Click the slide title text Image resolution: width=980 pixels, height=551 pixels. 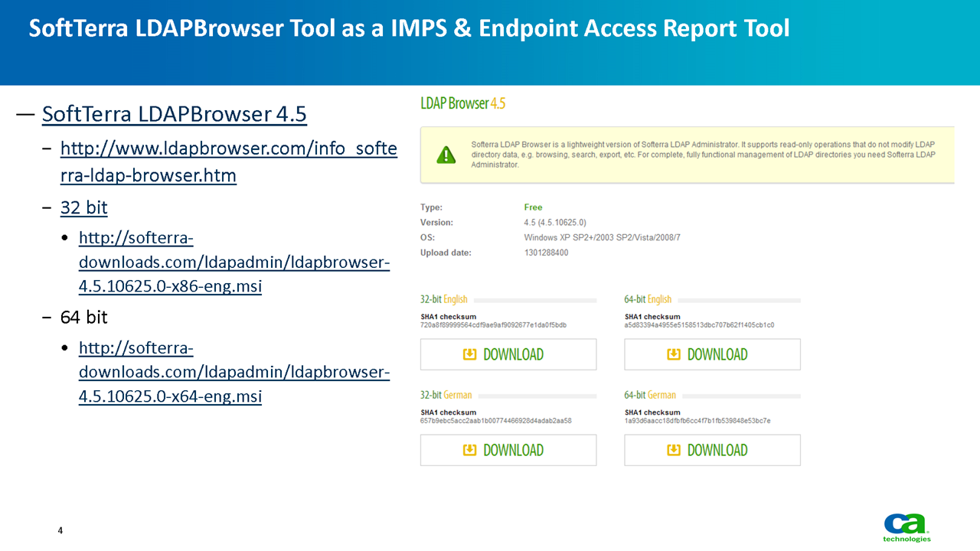click(409, 28)
